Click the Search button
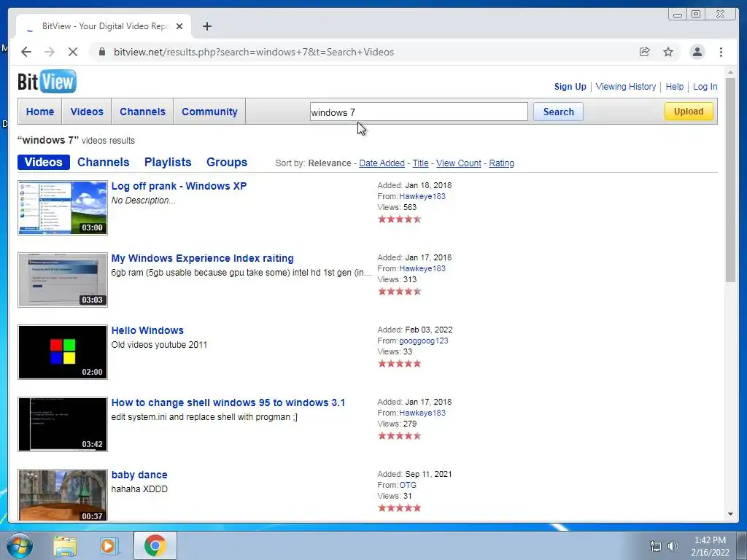747x560 pixels. pyautogui.click(x=558, y=112)
